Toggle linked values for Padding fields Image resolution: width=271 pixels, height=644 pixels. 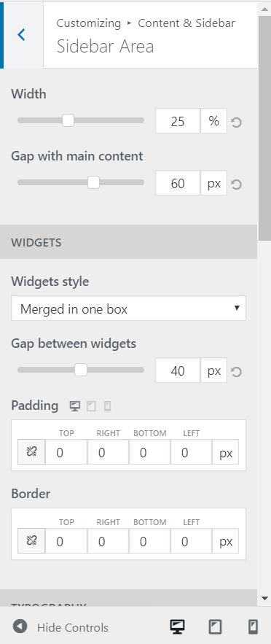tap(31, 452)
